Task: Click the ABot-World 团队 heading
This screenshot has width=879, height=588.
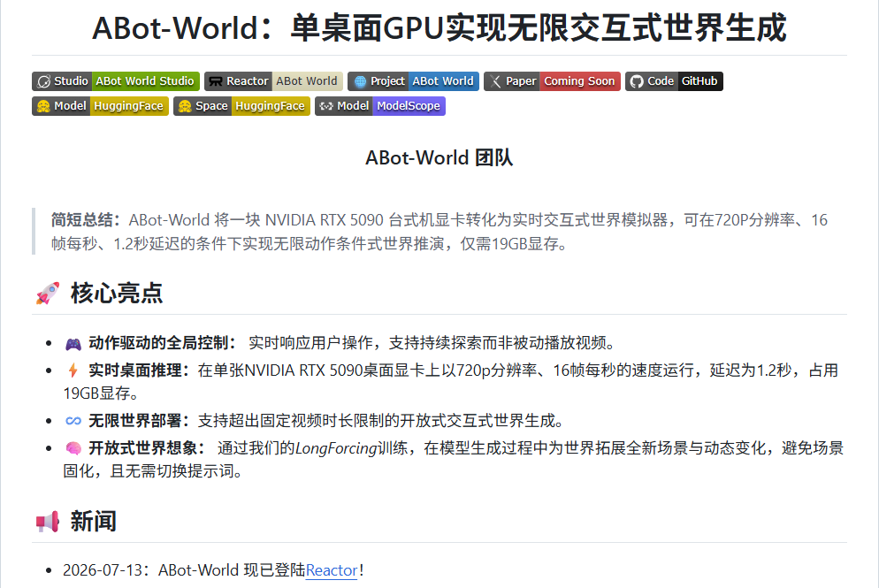Action: click(439, 157)
